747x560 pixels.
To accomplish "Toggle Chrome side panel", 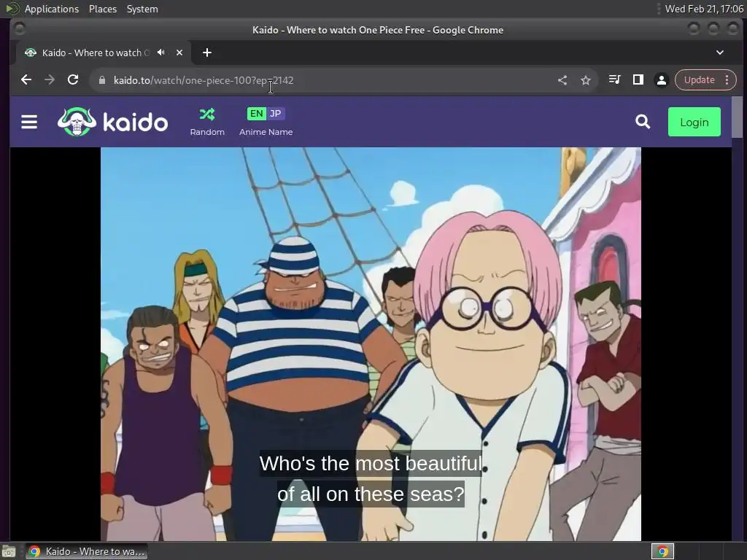I will click(x=638, y=79).
